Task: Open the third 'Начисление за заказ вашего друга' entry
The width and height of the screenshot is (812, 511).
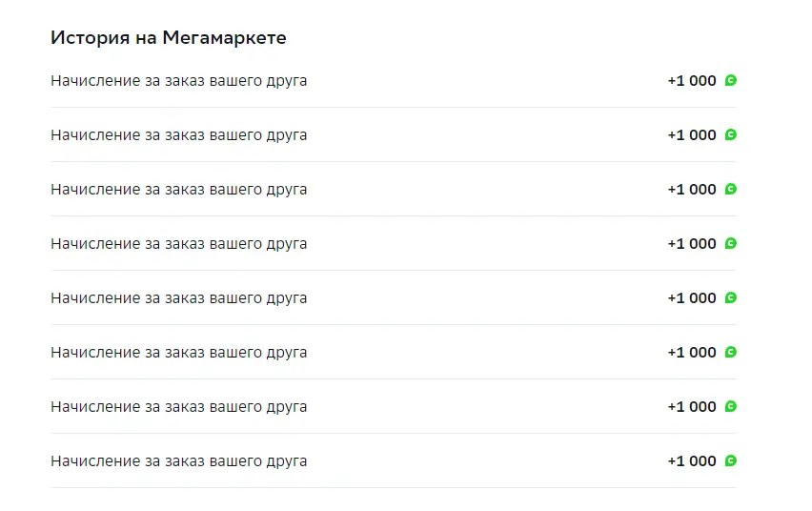Action: [394, 189]
